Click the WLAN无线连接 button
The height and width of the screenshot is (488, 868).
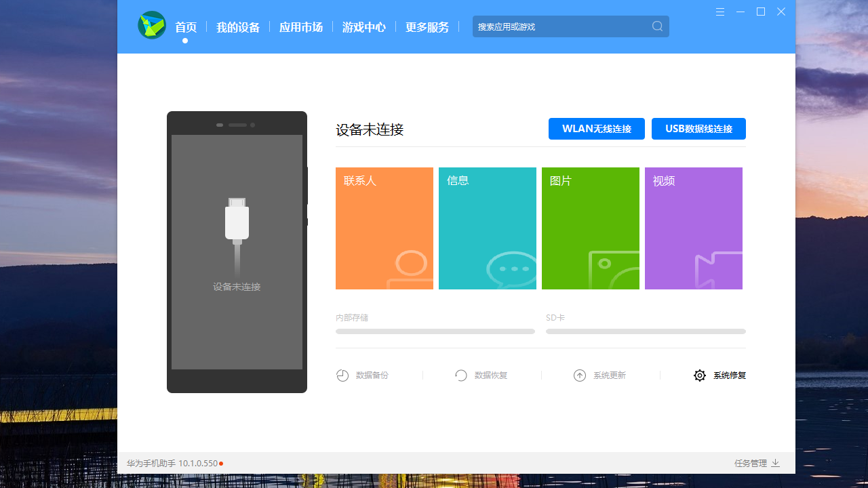[x=596, y=129]
